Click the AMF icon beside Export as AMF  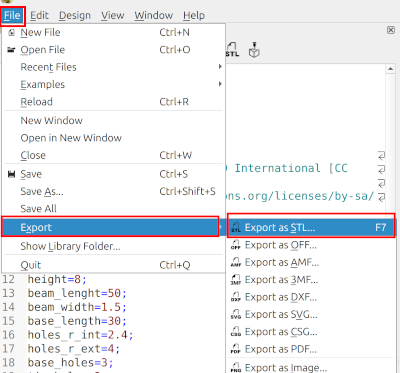236,262
